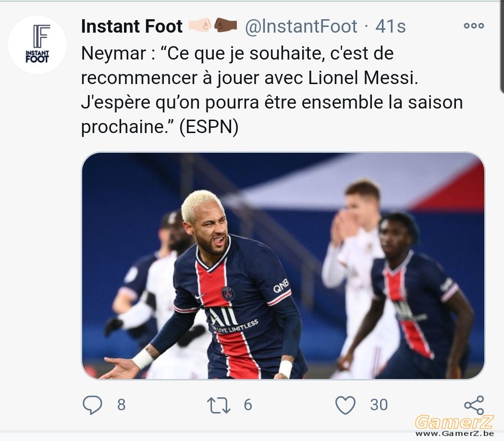Click the GamerZ watermark logo
The width and height of the screenshot is (504, 441).
(x=454, y=422)
